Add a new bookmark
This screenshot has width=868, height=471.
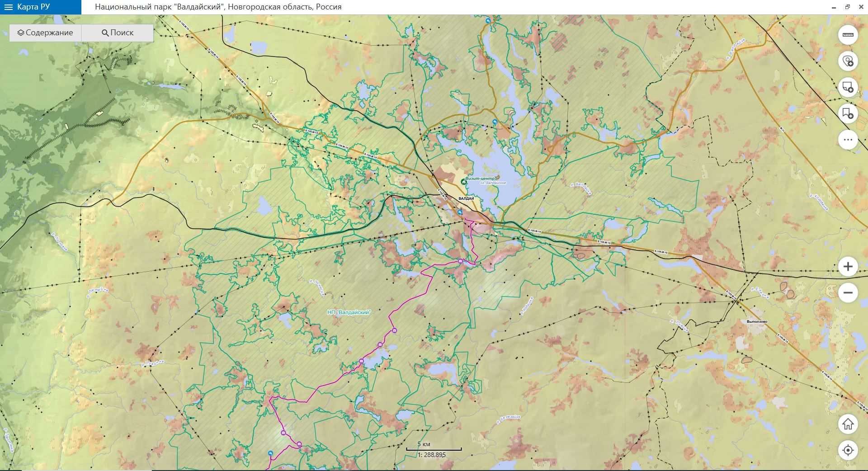click(848, 113)
